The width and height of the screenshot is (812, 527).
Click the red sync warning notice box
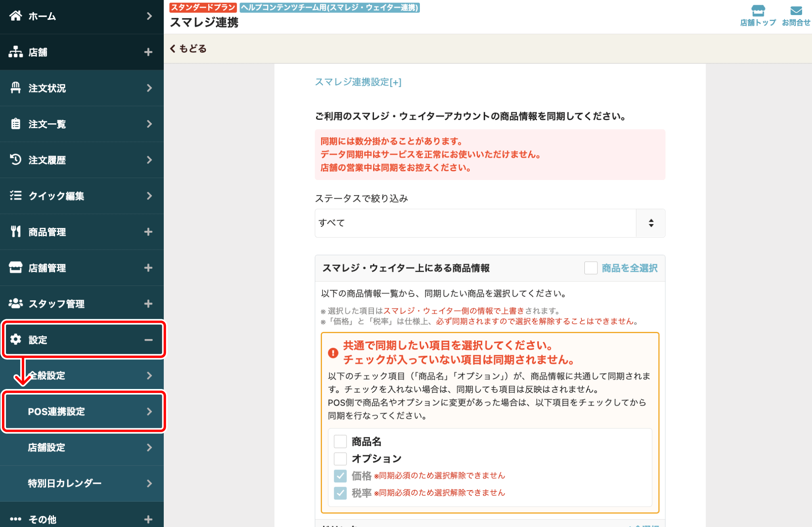(490, 155)
